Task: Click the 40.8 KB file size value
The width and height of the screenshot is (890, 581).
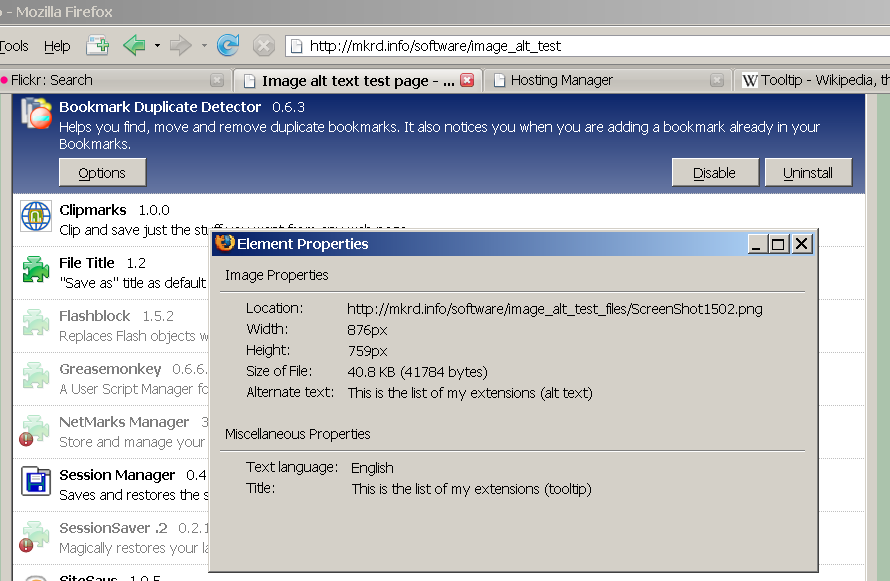Action: pyautogui.click(x=417, y=372)
